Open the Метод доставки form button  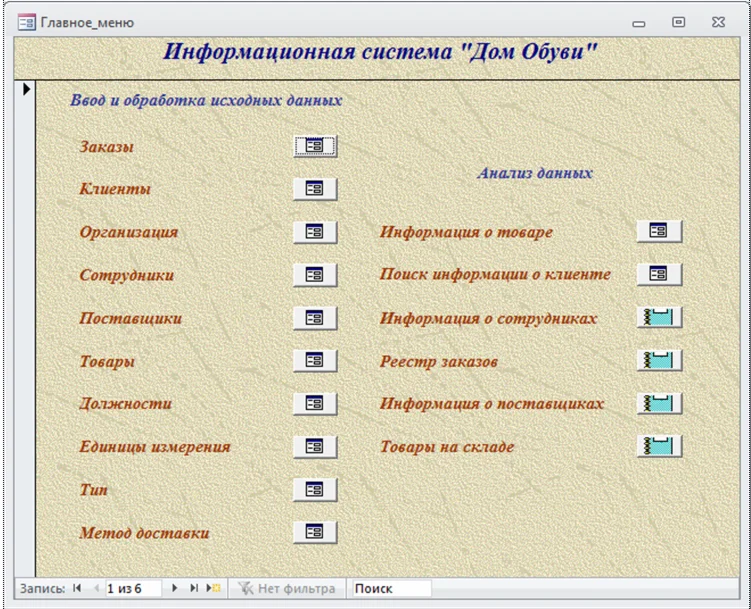pyautogui.click(x=315, y=533)
